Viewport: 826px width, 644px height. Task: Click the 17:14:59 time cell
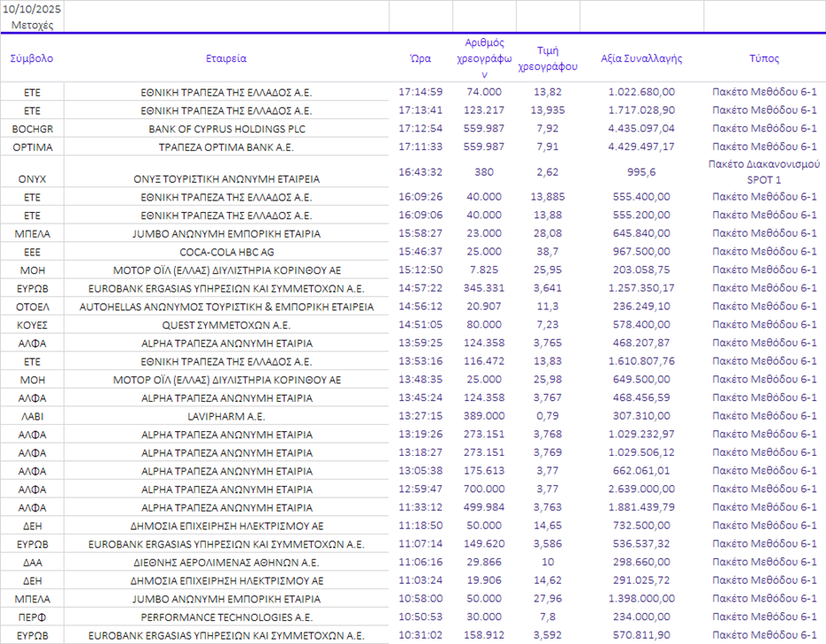pos(421,92)
